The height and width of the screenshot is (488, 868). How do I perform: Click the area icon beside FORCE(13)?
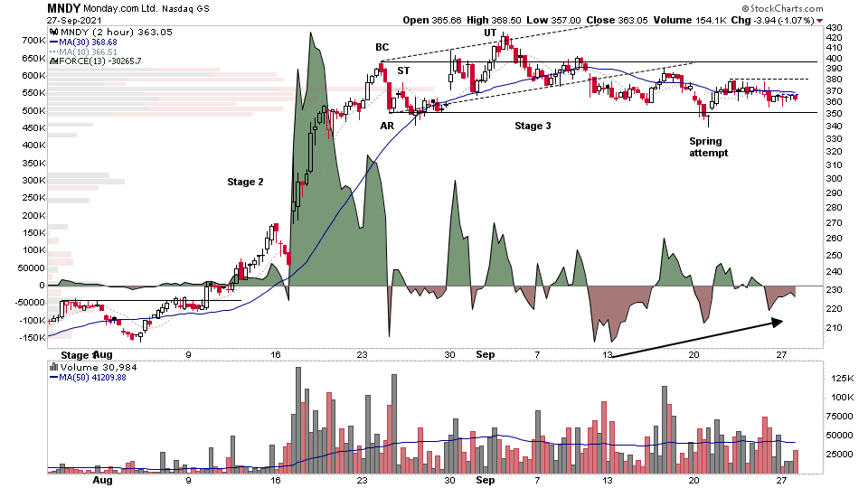(x=53, y=61)
